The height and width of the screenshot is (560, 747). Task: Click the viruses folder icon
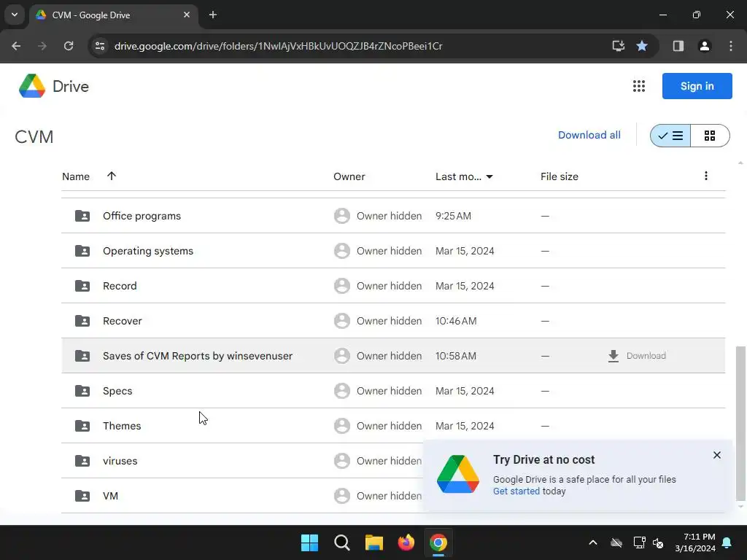coord(82,461)
